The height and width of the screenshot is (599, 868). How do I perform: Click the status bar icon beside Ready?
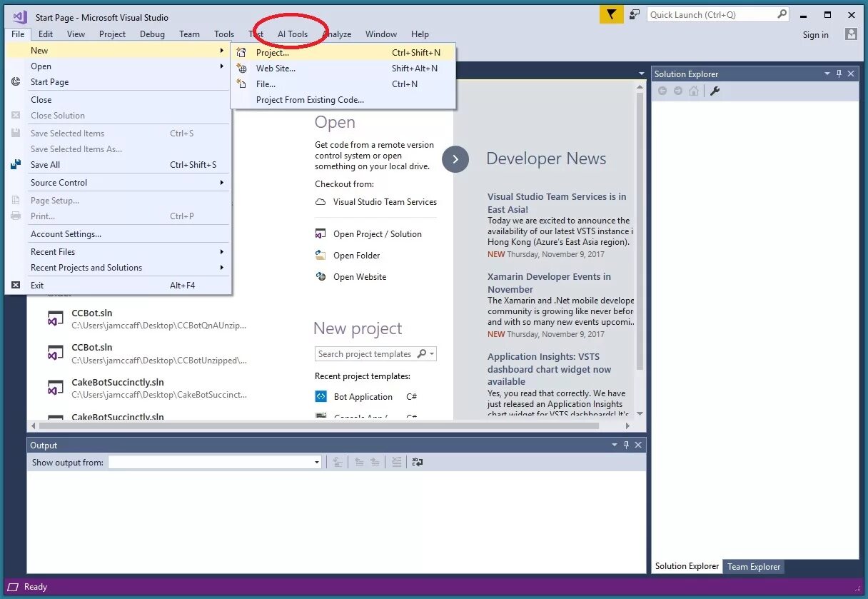pos(13,587)
